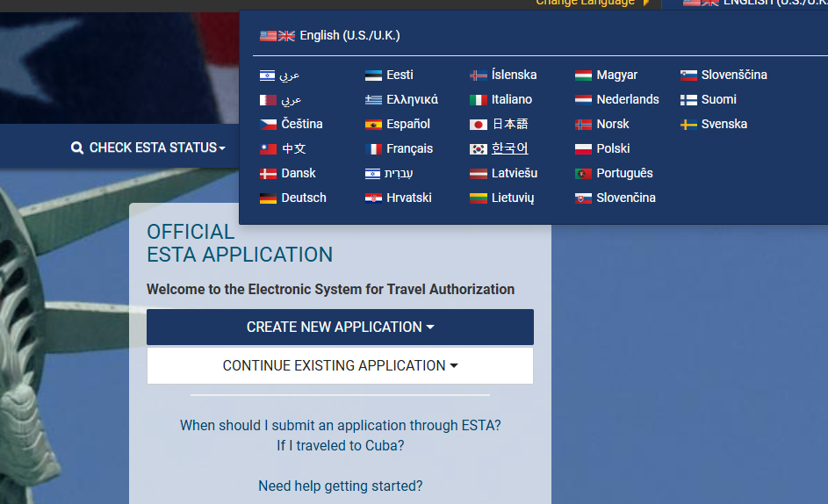
Task: Choose Polski in language dropdown
Action: pyautogui.click(x=613, y=149)
